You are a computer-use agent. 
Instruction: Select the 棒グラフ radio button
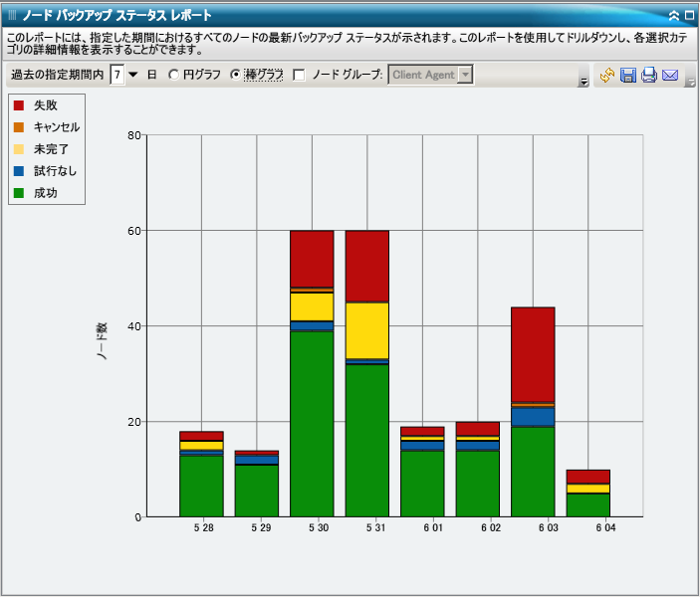pyautogui.click(x=236, y=75)
